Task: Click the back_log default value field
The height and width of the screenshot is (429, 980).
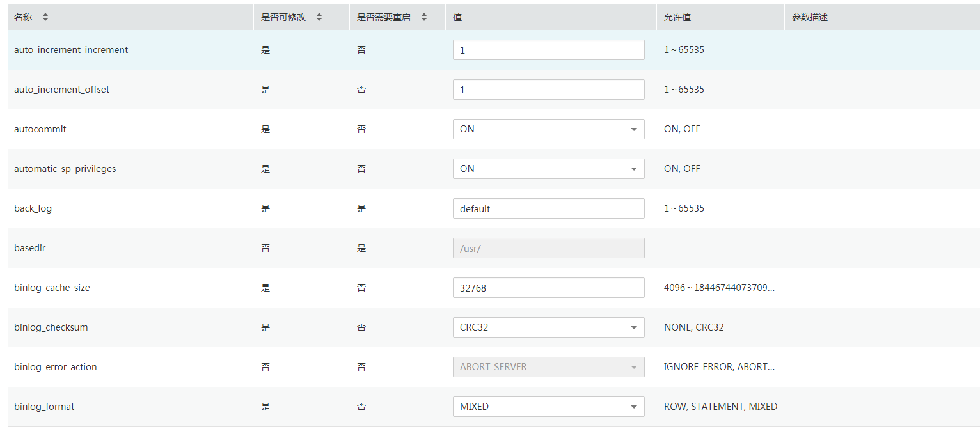Action: tap(548, 208)
